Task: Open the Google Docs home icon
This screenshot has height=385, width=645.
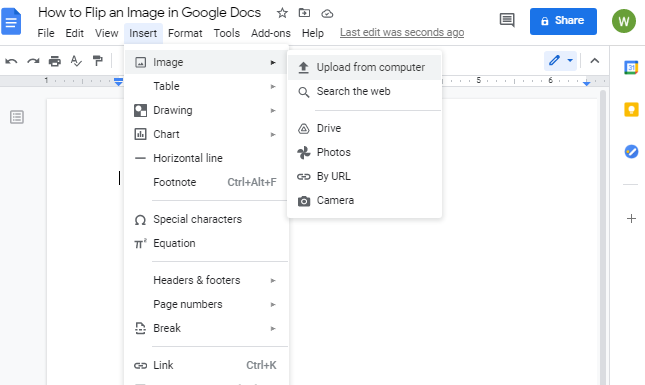Action: [11, 21]
